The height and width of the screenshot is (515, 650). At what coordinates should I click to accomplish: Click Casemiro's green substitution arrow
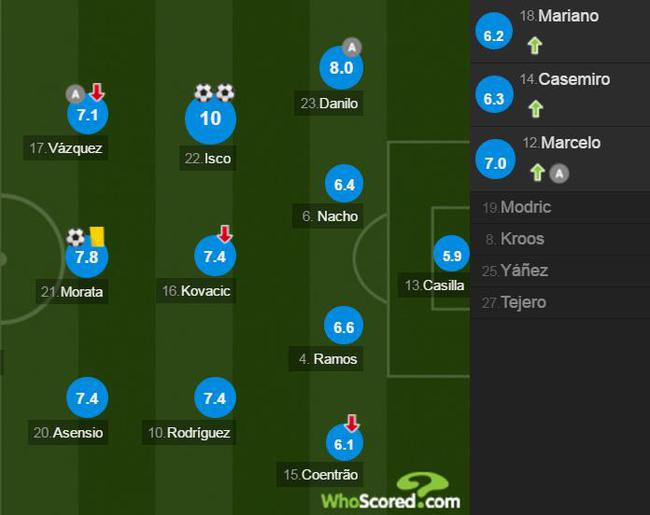[535, 109]
